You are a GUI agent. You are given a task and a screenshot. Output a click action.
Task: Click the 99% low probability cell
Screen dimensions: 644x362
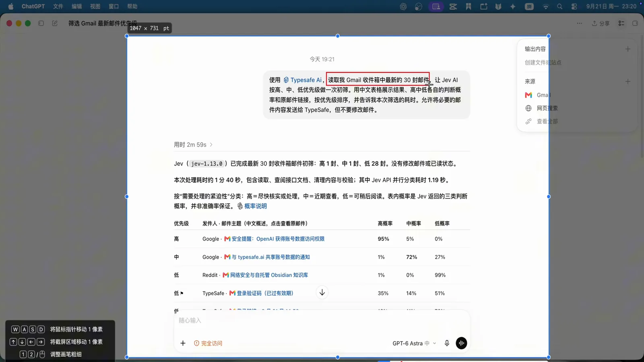tap(440, 275)
